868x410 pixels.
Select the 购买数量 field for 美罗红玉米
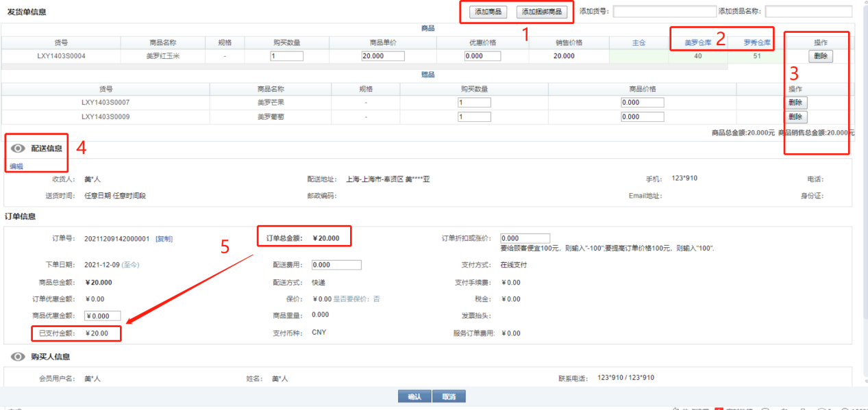[287, 56]
